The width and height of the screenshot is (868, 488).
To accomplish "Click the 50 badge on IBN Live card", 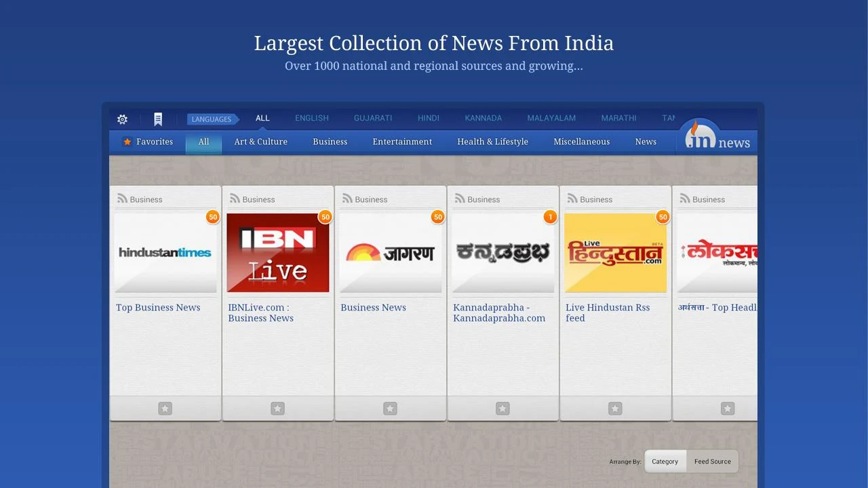I will [x=325, y=217].
